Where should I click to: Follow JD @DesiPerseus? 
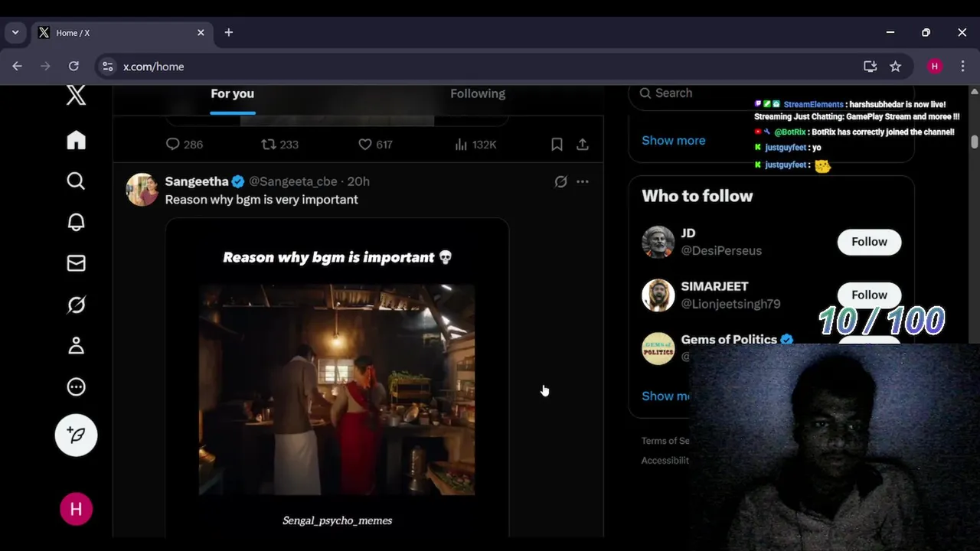pos(869,242)
